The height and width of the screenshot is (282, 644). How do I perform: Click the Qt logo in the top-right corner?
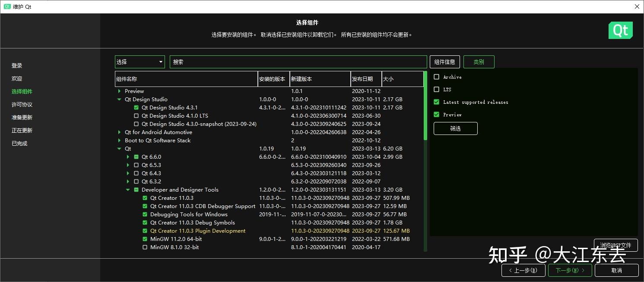[x=621, y=30]
